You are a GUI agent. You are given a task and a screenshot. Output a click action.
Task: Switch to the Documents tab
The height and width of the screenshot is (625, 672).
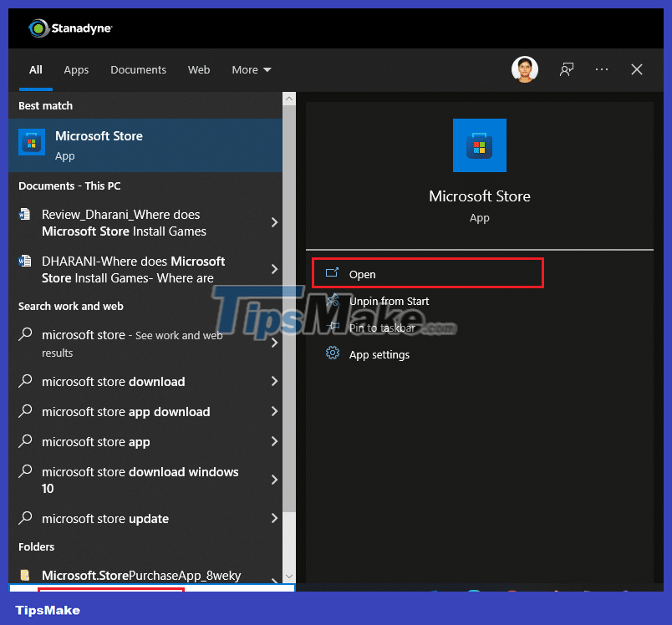click(138, 69)
